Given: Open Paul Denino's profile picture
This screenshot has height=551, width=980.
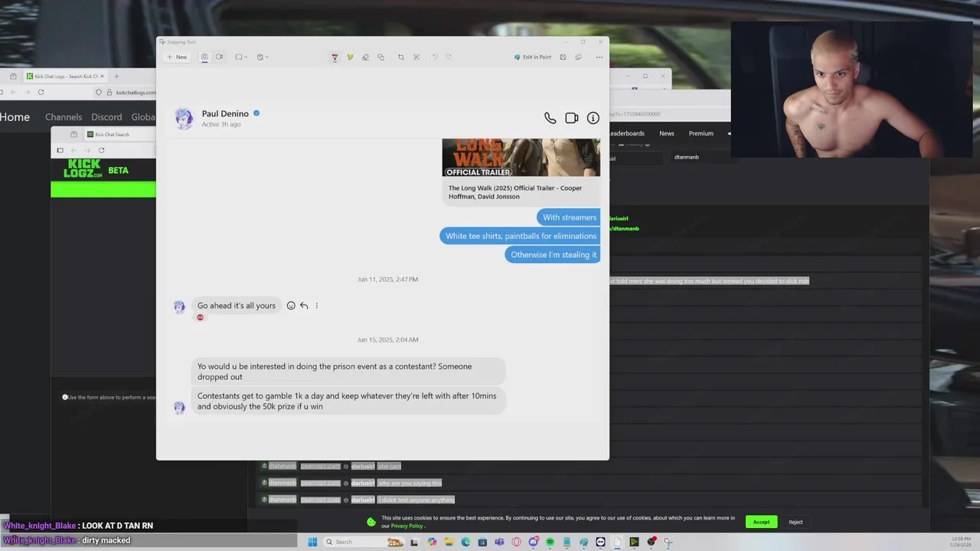Looking at the screenshot, I should tap(184, 118).
